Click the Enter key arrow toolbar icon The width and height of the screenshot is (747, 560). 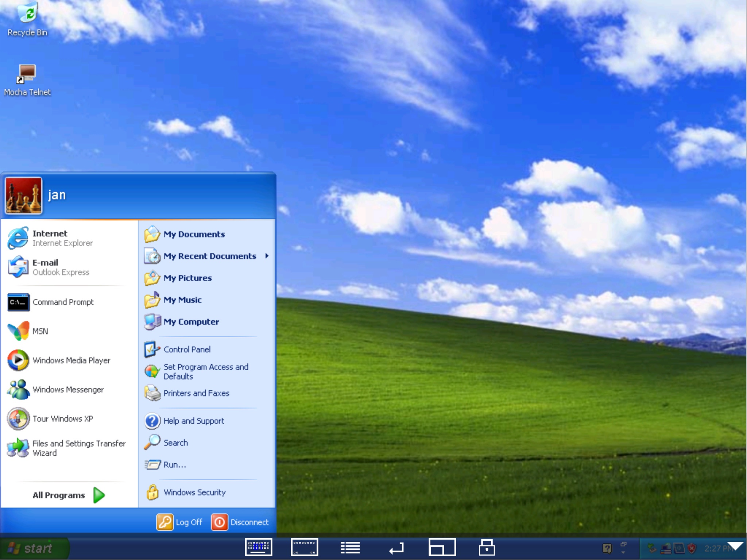click(x=396, y=548)
